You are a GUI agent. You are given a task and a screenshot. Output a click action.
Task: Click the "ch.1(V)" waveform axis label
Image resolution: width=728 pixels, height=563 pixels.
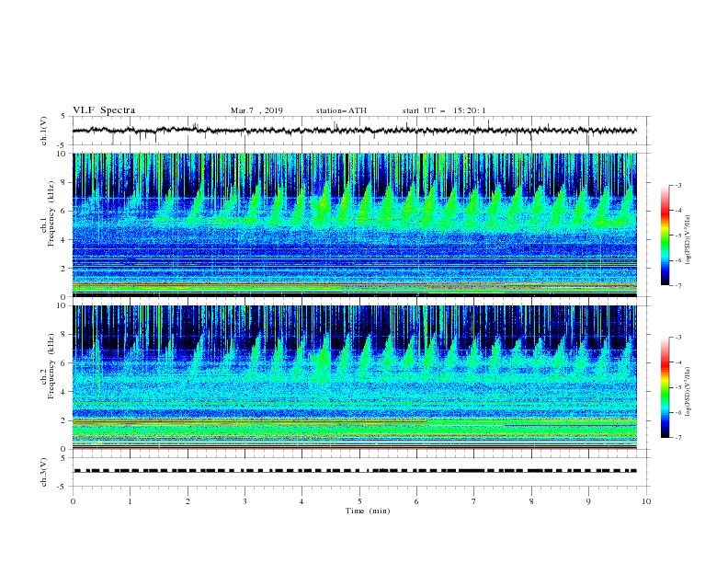tap(44, 131)
